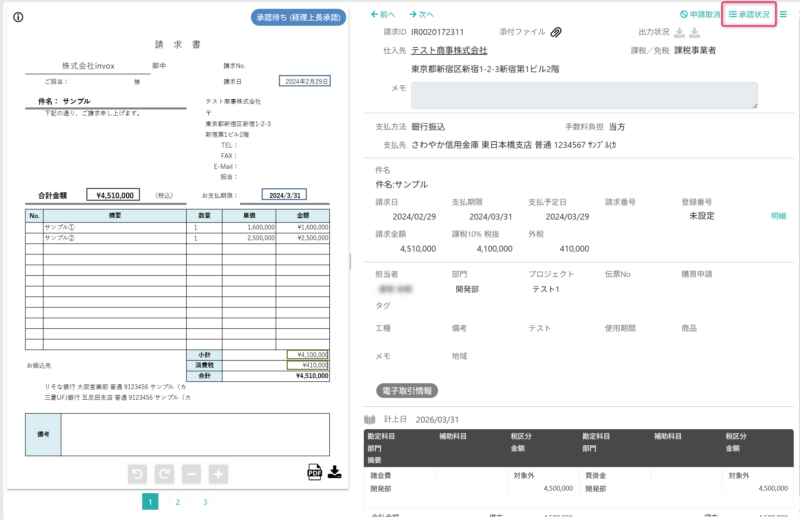Image resolution: width=800 pixels, height=520 pixels.
Task: Click payment due 2024/3/31 on the preview
Action: pyautogui.click(x=284, y=195)
